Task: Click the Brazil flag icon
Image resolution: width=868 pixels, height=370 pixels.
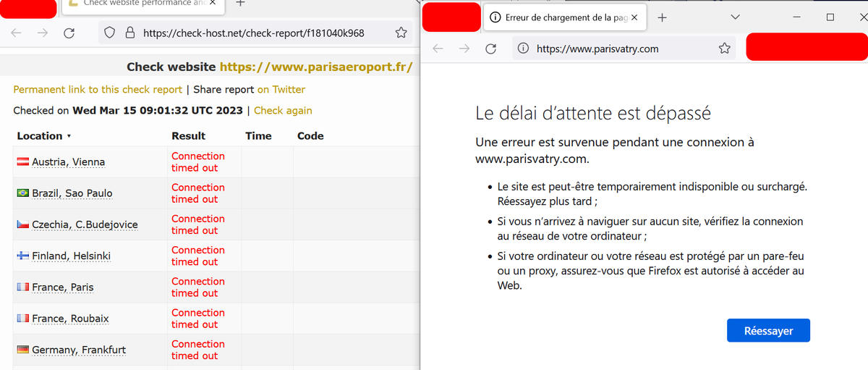Action: click(x=22, y=193)
